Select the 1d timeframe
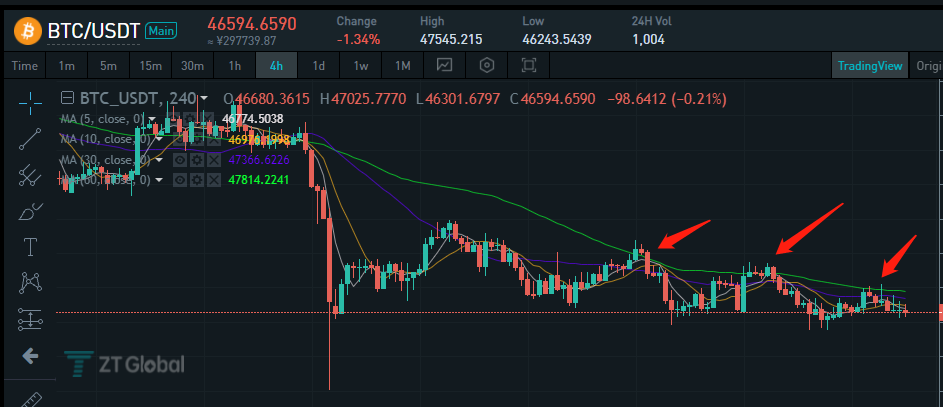Viewport: 943px width, 407px height. (x=318, y=66)
